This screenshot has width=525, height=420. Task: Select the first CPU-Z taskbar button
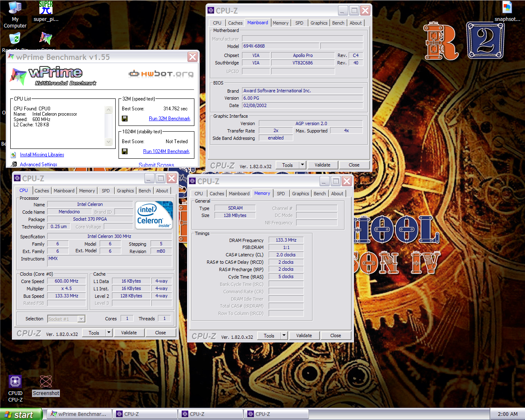pos(144,414)
